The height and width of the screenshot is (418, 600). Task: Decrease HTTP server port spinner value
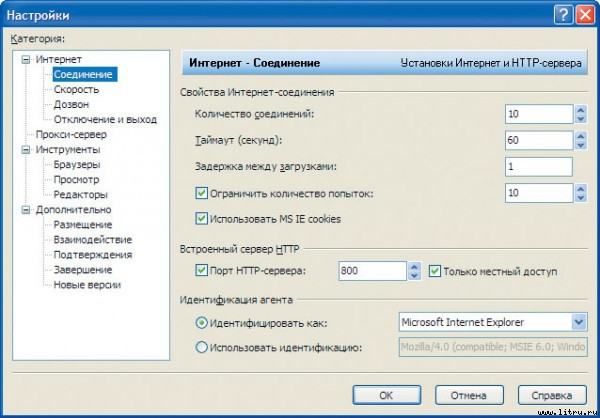click(x=414, y=276)
